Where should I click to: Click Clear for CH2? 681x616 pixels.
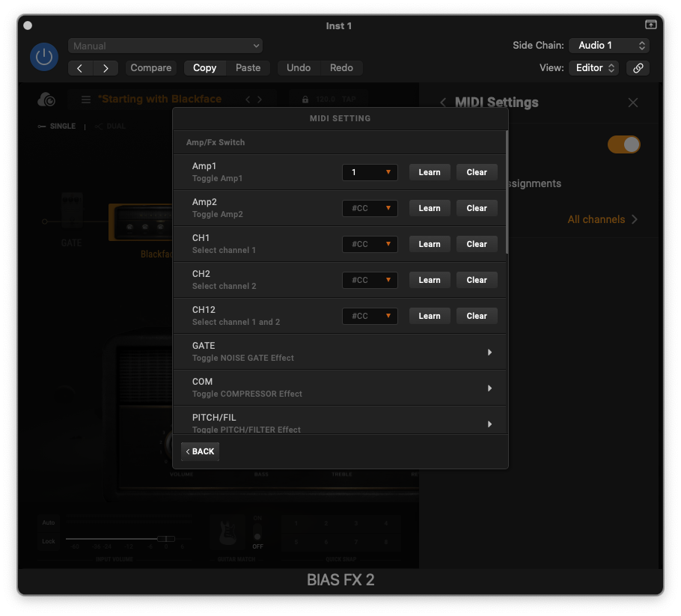(x=477, y=280)
